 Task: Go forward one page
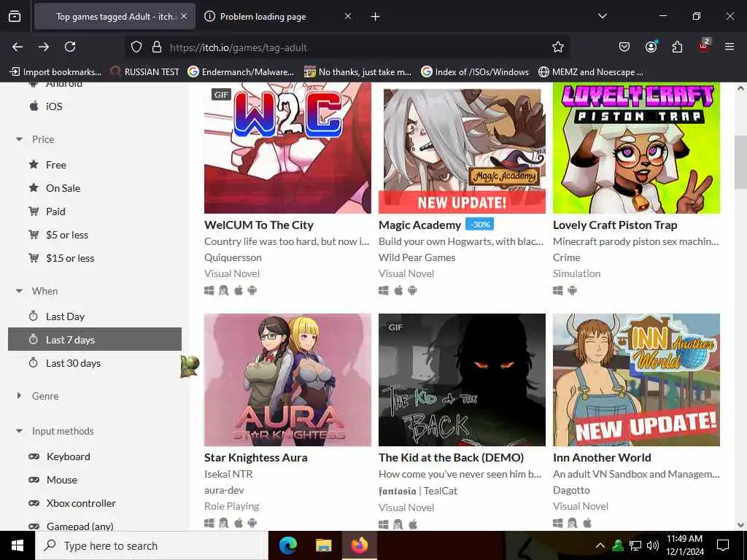tap(44, 47)
